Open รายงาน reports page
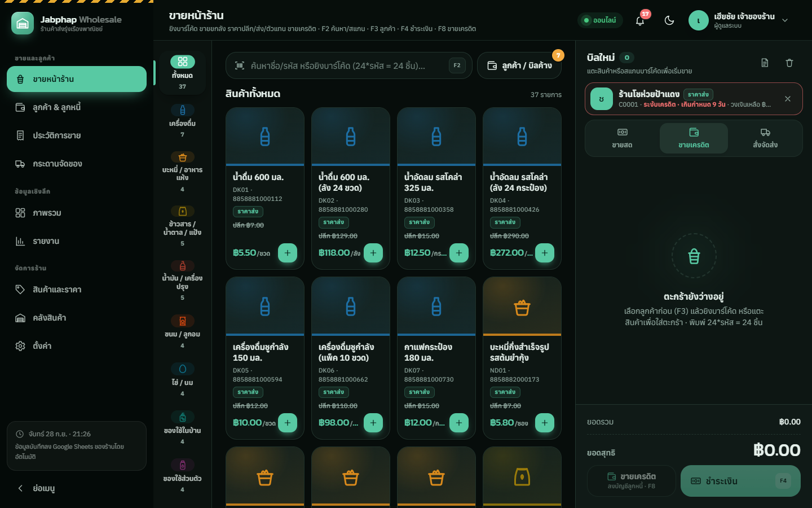Image resolution: width=812 pixels, height=508 pixels. [x=77, y=241]
